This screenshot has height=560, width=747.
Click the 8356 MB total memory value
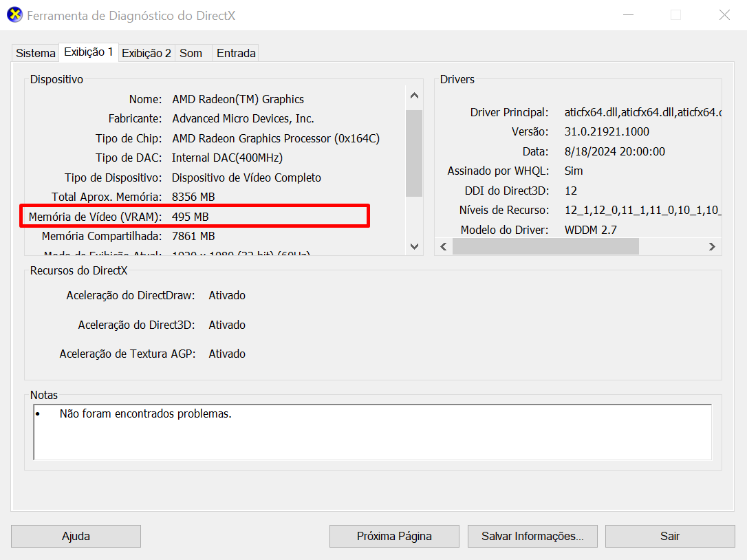(193, 197)
